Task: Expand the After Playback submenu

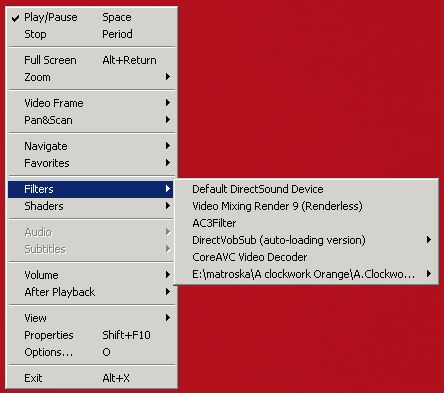Action: (x=91, y=292)
